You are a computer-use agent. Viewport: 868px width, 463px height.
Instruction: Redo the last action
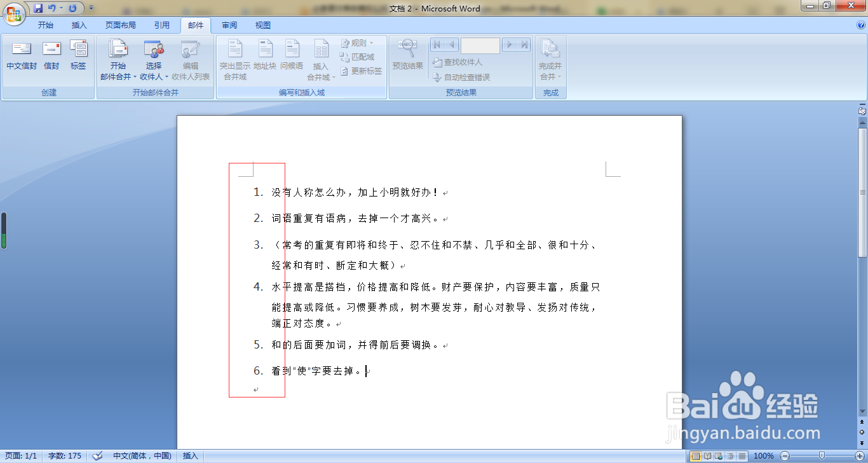[72, 8]
